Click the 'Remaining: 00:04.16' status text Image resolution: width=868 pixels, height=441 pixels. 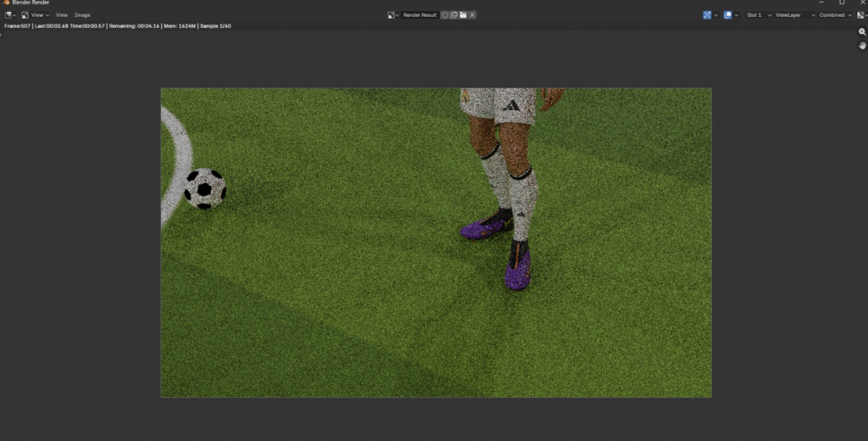(134, 26)
